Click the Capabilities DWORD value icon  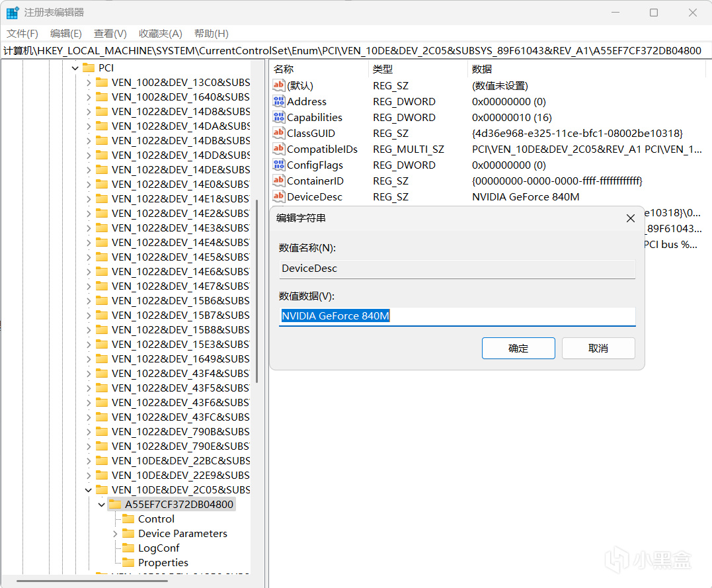click(x=279, y=117)
